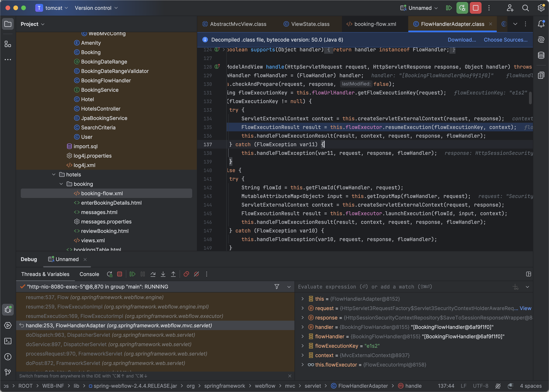Open the Project tool window icon
The width and height of the screenshot is (549, 392).
point(8,24)
